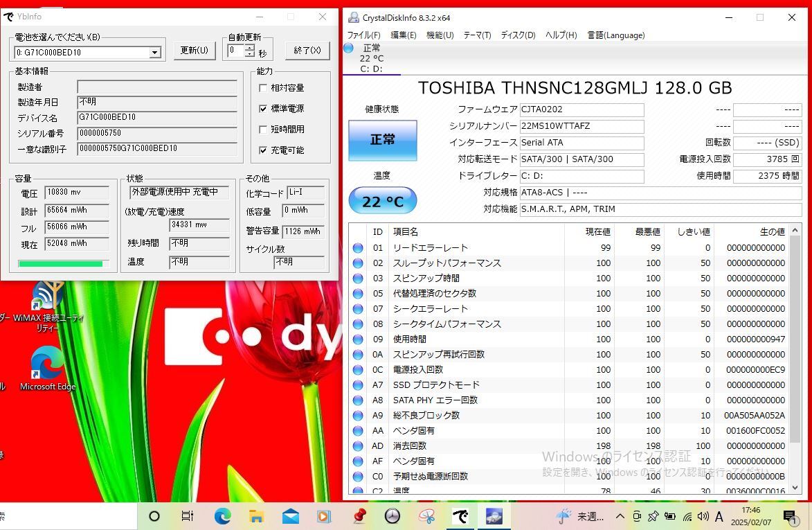This screenshot has height=530, width=812.
Task: Open clock app icon in taskbar
Action: 393,516
